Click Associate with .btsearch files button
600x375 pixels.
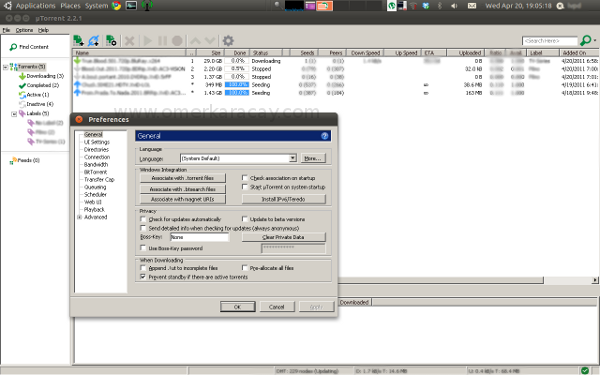click(183, 189)
